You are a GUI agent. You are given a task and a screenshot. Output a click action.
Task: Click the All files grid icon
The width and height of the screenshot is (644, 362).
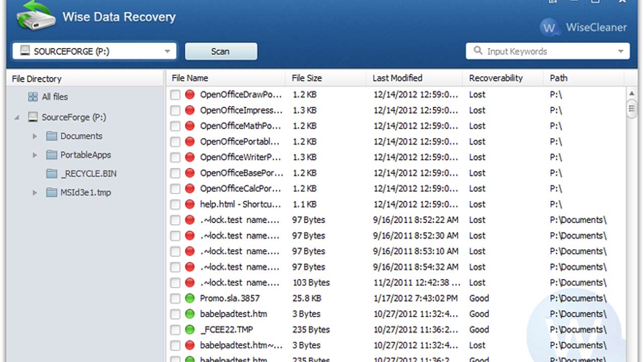[33, 97]
